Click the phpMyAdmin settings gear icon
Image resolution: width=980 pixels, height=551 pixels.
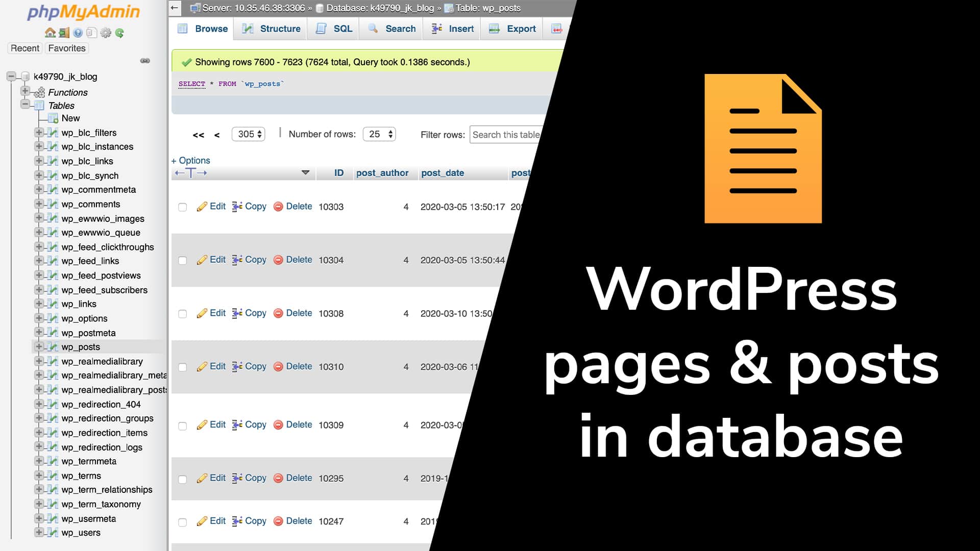click(x=105, y=32)
